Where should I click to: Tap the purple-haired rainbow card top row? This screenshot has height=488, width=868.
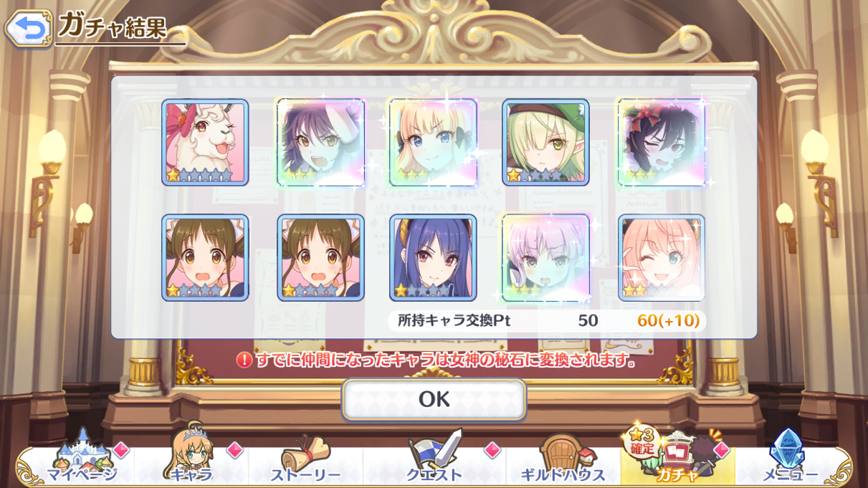[320, 143]
